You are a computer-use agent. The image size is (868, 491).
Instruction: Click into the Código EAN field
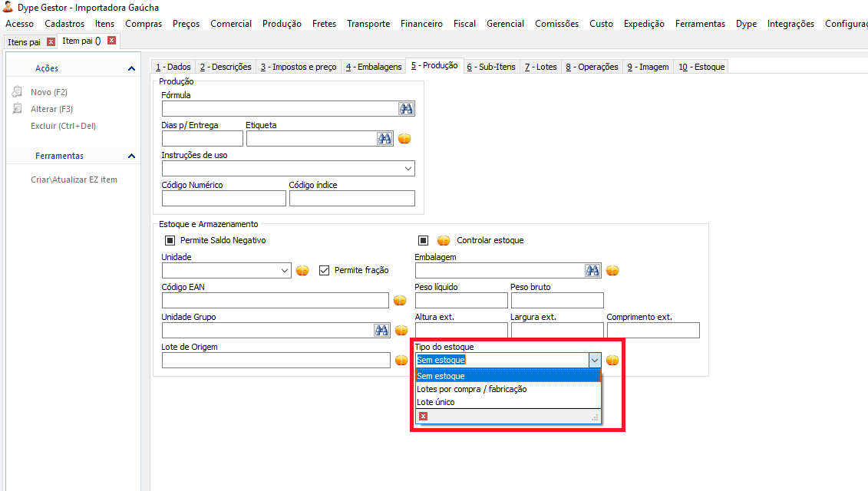[275, 300]
